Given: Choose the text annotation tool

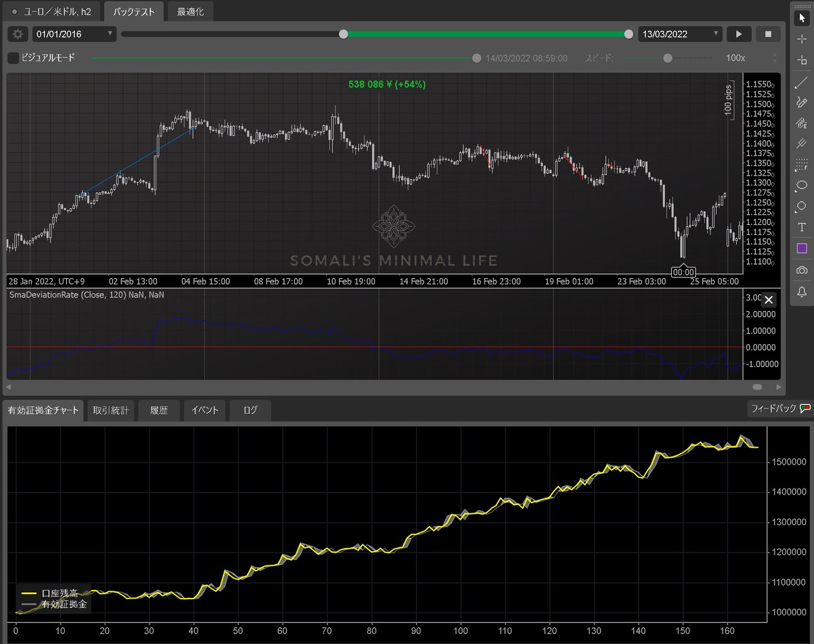Looking at the screenshot, I should tap(802, 228).
